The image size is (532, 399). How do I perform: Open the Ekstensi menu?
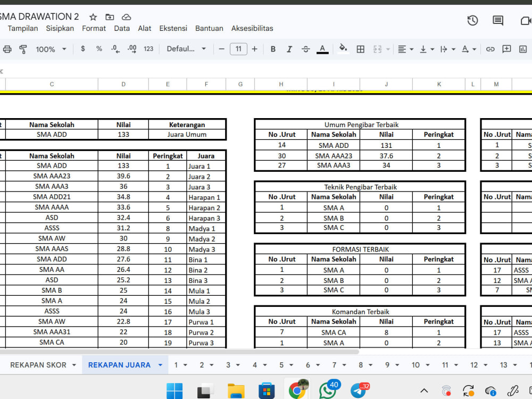pyautogui.click(x=173, y=29)
